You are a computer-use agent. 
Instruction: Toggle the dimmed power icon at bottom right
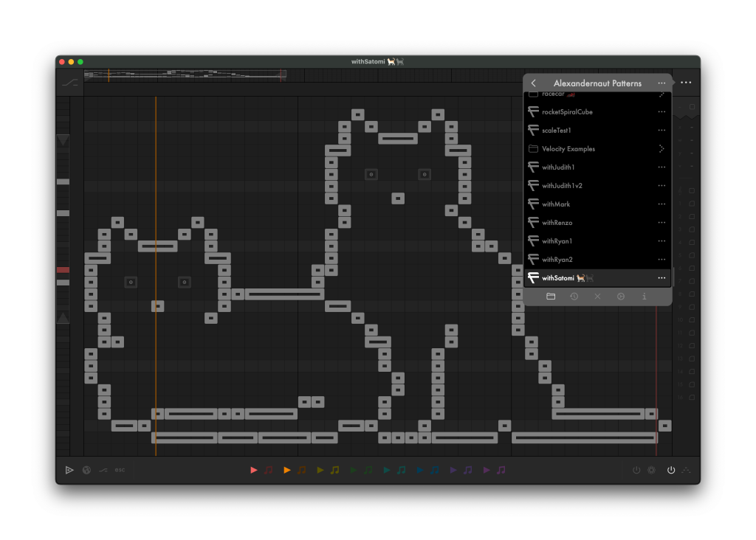tap(636, 470)
